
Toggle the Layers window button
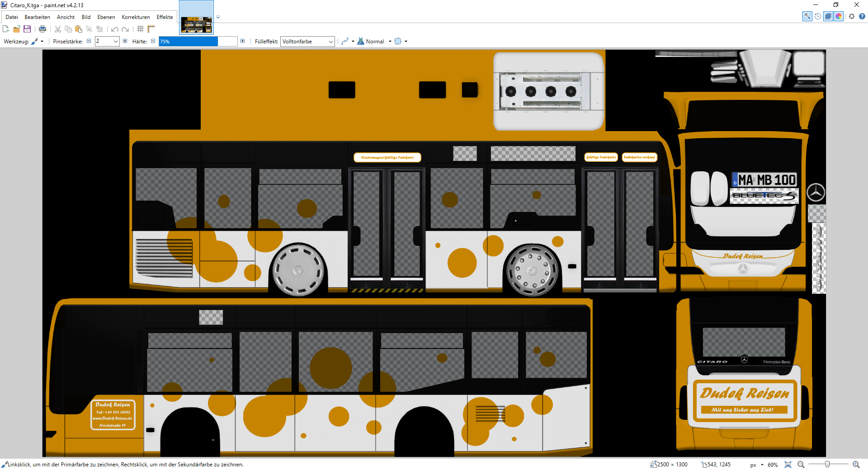(828, 16)
